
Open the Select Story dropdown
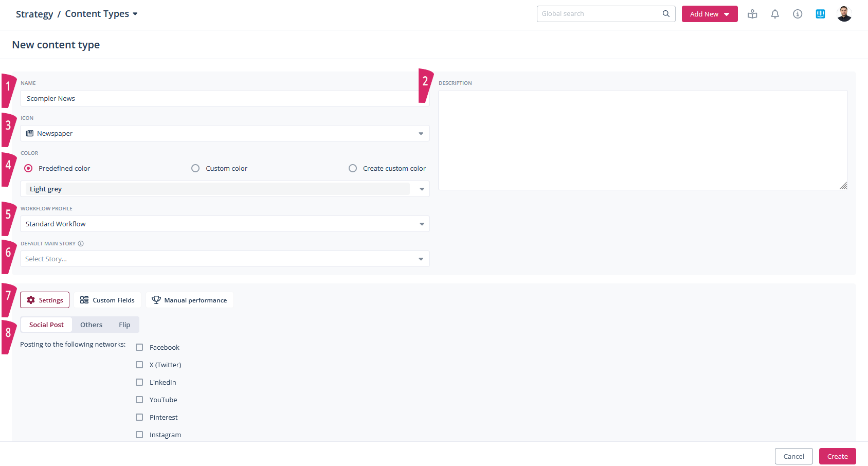coord(225,259)
